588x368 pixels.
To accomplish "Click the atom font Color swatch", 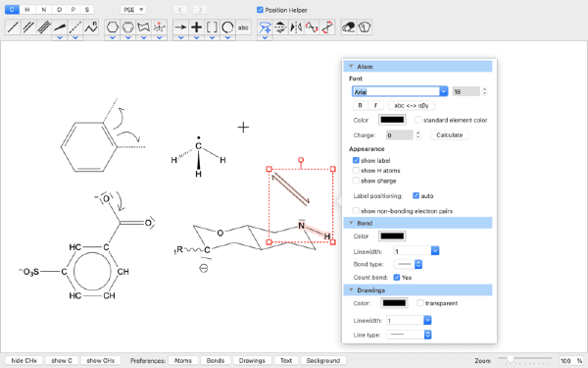I will tap(392, 120).
